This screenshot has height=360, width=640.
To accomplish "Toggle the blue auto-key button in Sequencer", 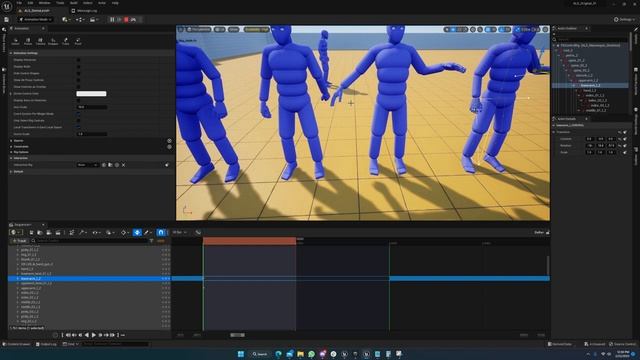I will pos(137,232).
